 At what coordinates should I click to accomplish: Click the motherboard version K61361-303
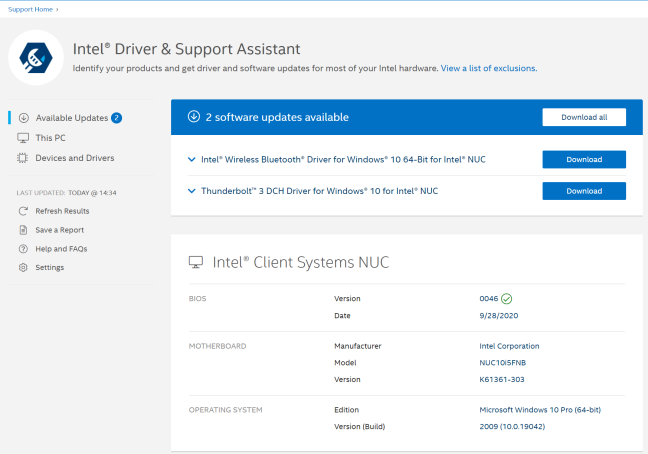502,379
